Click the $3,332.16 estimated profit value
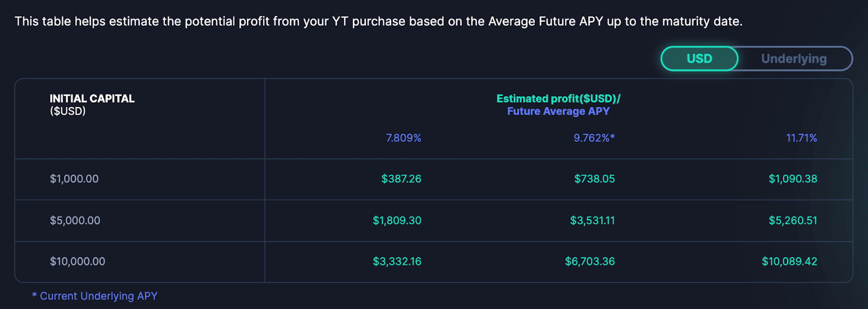This screenshot has width=868, height=309. [x=397, y=261]
